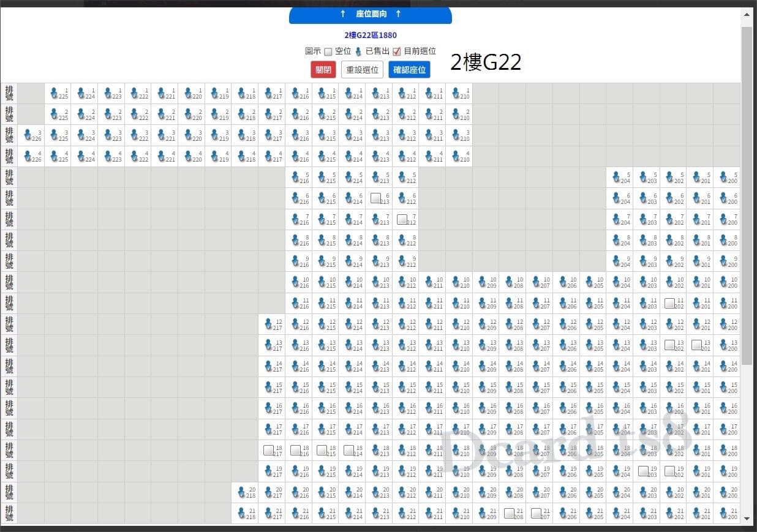Select empty seat 202 in row 19

[x=670, y=471]
